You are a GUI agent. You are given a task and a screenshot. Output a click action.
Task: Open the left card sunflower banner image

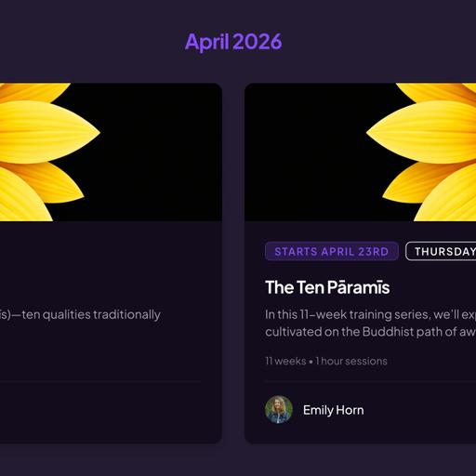(111, 152)
